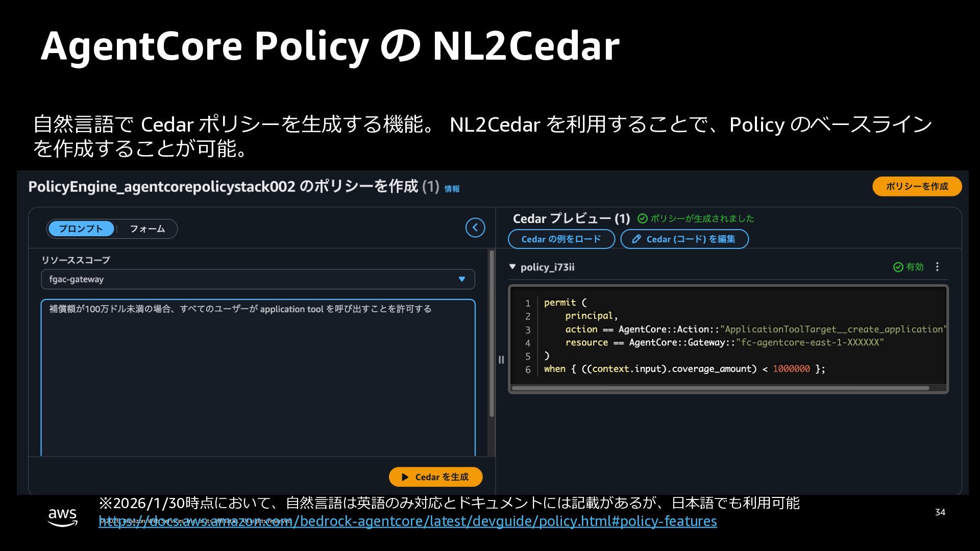Screen dimensions: 980x551
Task: Click the ポリシーが生成されました success check icon
Action: [x=642, y=218]
